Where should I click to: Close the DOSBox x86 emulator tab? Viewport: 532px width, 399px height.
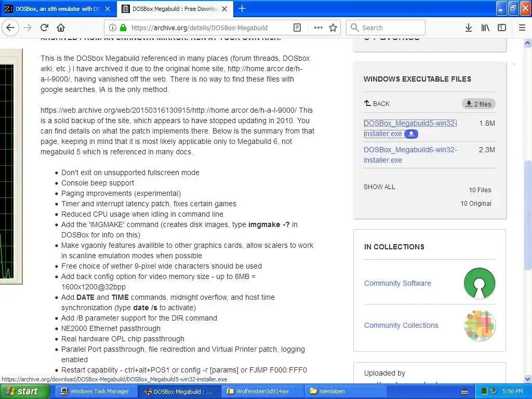(108, 9)
